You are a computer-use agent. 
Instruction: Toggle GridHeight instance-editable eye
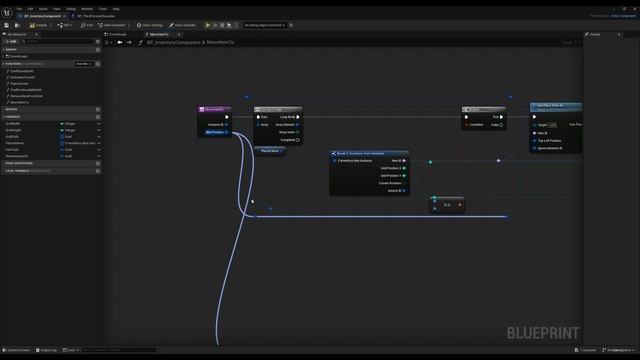tap(99, 130)
